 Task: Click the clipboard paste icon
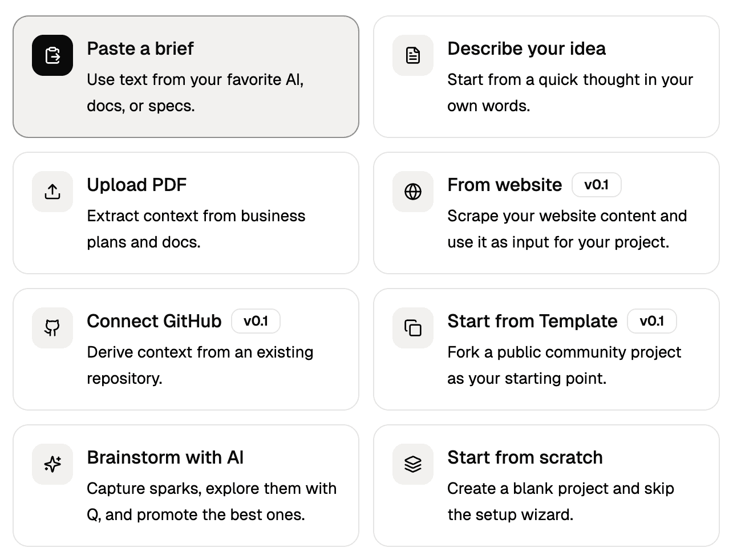[x=52, y=55]
